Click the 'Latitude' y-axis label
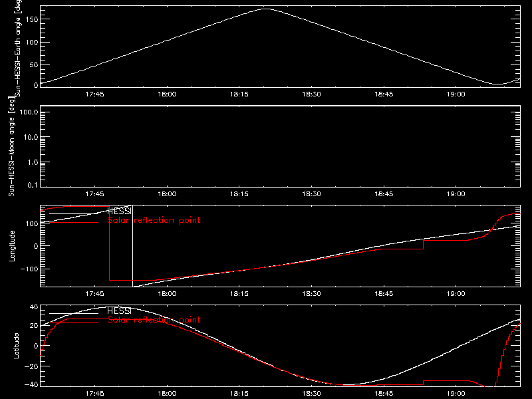The image size is (532, 399). click(16, 346)
